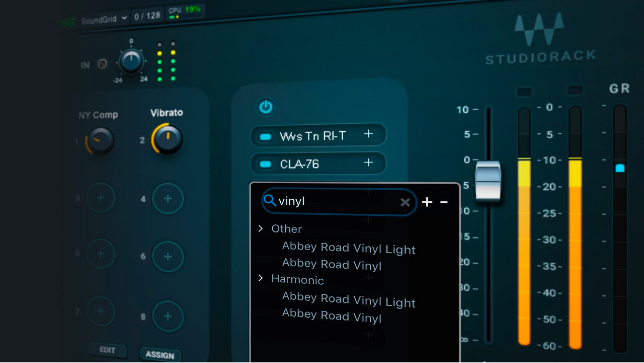
Task: Click the output fader handle
Action: [x=488, y=181]
